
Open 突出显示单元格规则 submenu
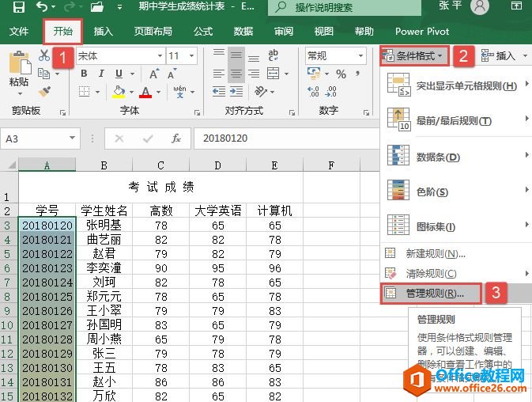[x=455, y=85]
